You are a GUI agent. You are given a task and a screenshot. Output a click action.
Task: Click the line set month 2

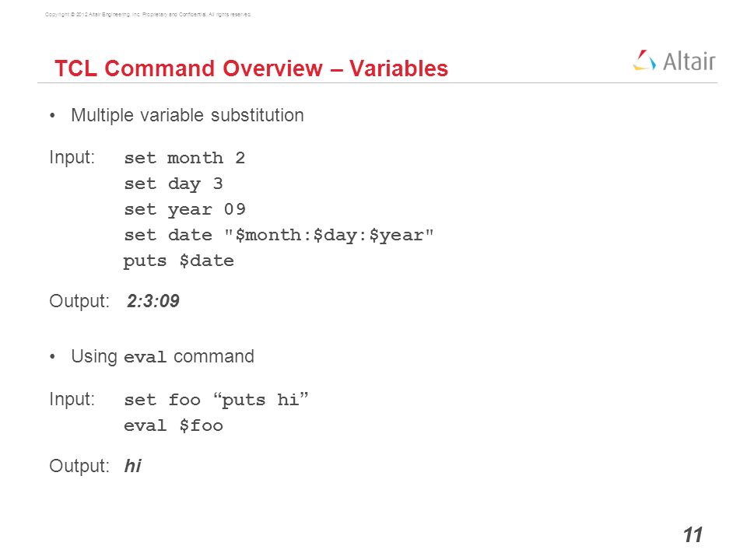[x=184, y=158]
